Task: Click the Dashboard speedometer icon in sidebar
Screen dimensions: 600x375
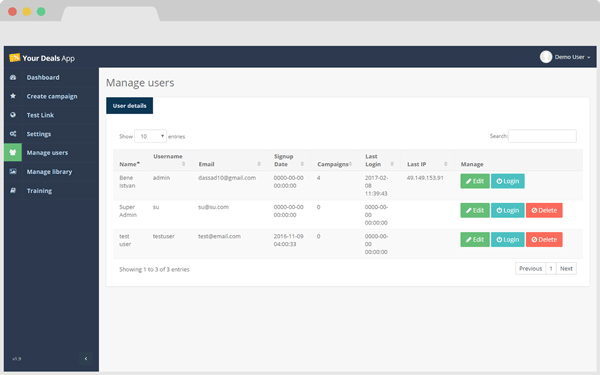Action: [x=13, y=77]
